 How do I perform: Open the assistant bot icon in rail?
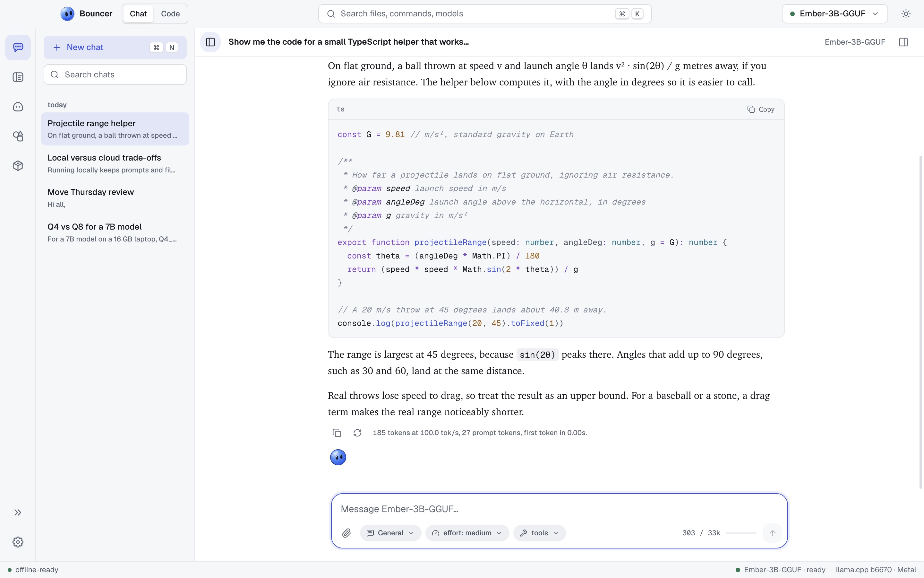coord(18,107)
